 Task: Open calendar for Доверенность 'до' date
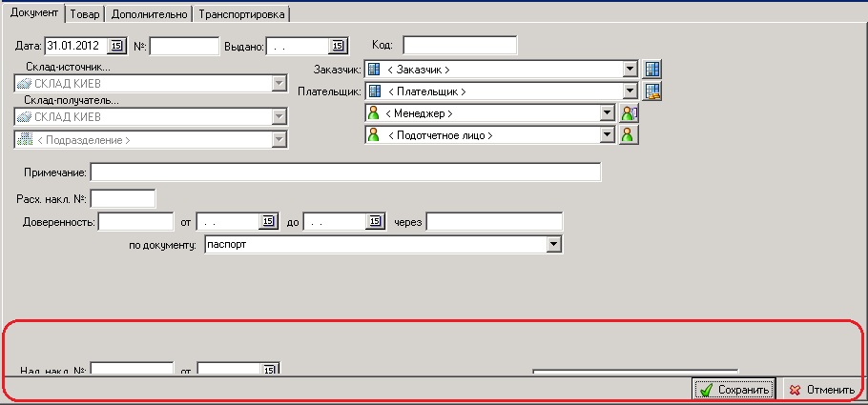375,222
